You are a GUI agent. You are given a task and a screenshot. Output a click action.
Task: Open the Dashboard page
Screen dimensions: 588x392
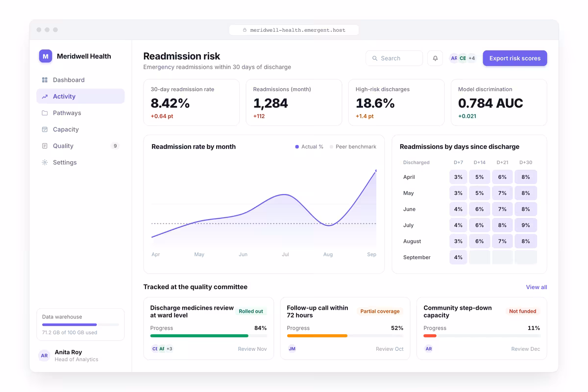[x=80, y=80]
